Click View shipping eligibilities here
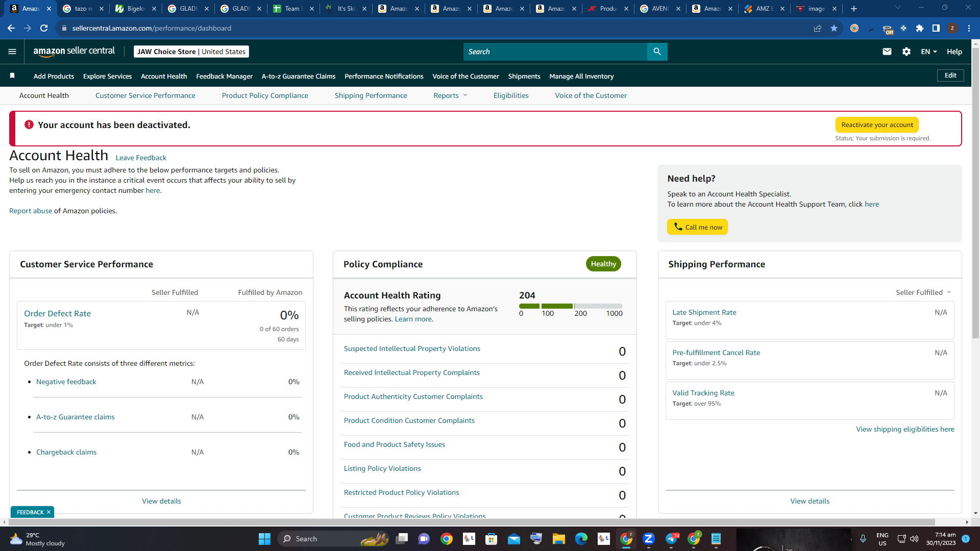The image size is (980, 551). pos(905,429)
